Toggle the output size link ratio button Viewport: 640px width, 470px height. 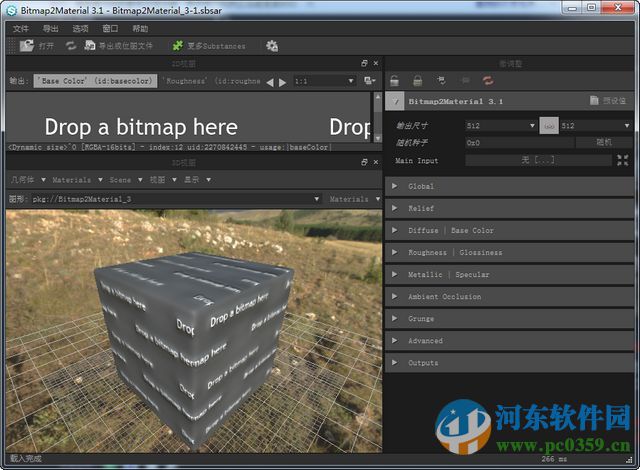(x=549, y=126)
